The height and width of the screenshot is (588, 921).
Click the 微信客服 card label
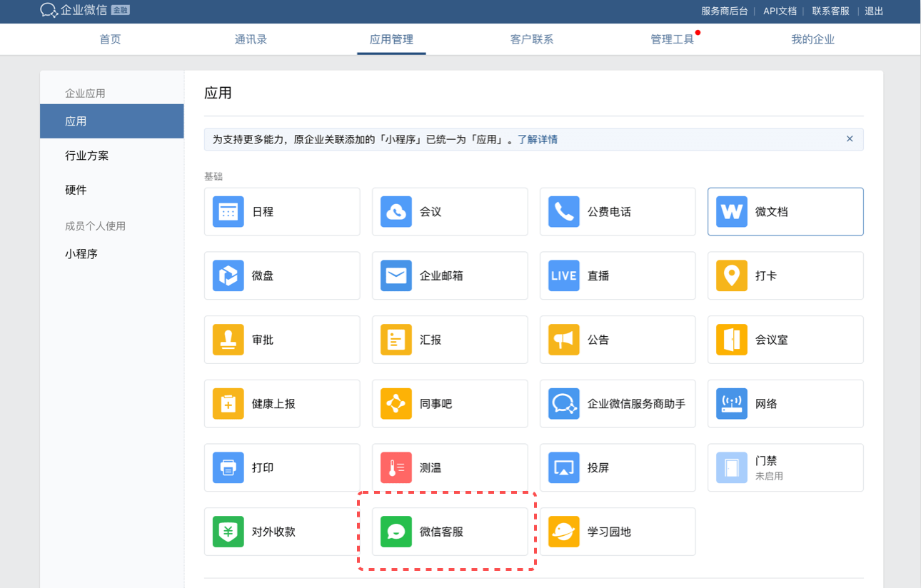441,532
